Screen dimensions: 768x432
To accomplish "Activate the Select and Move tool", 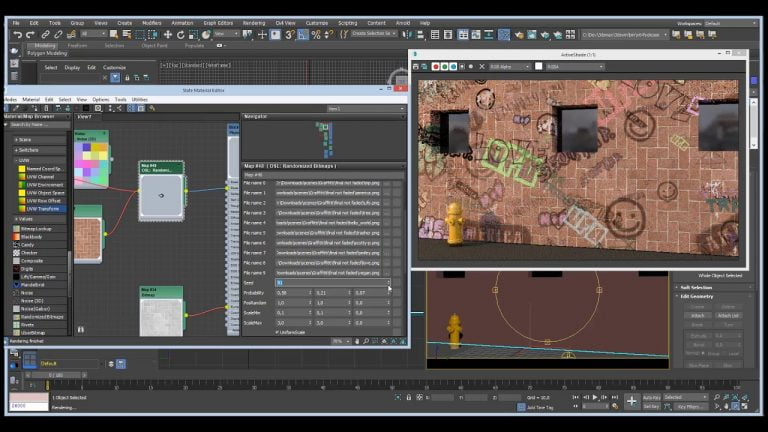I will click(x=168, y=34).
